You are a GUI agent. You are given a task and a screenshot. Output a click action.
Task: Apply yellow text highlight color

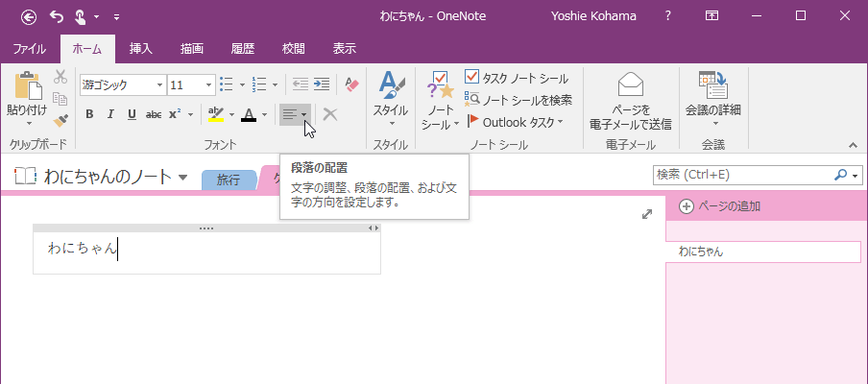pyautogui.click(x=215, y=114)
